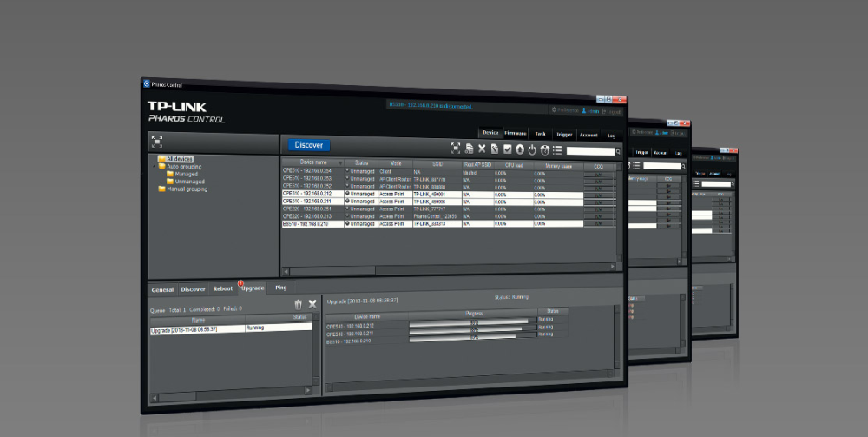Open the Device name column filter dropdown
868x437 pixels.
(340, 162)
